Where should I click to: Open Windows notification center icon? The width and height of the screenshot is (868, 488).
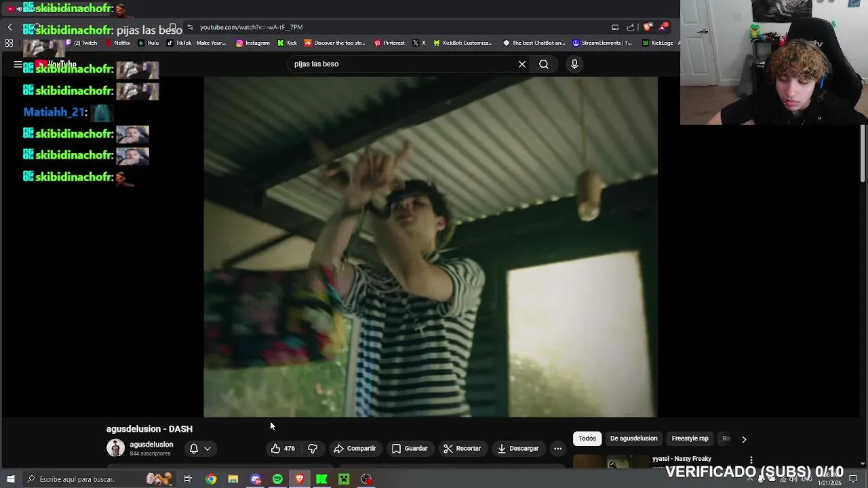coord(853,479)
